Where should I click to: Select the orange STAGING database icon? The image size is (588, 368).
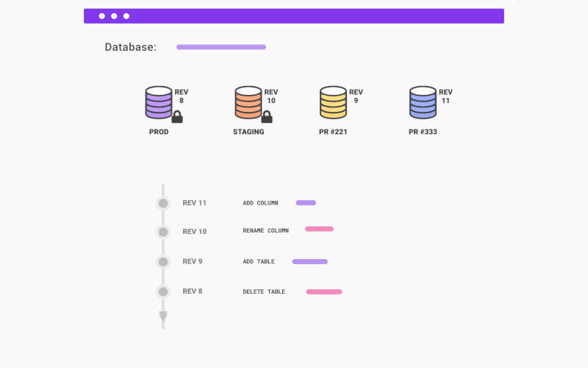click(248, 102)
